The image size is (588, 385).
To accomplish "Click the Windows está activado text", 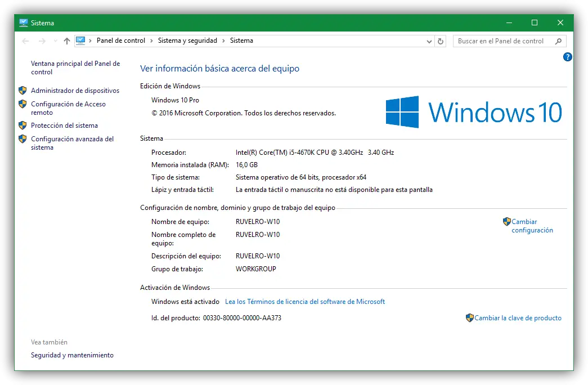I will [x=185, y=301].
